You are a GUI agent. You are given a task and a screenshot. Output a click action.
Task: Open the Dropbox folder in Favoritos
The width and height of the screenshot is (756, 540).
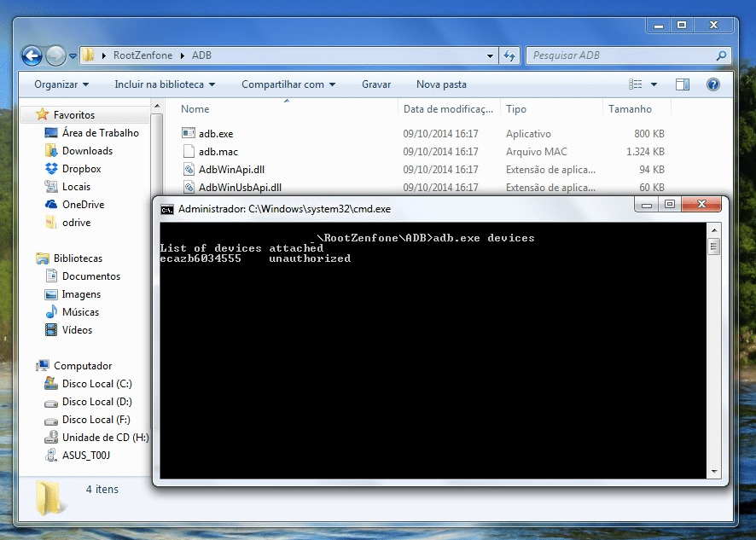pos(81,169)
